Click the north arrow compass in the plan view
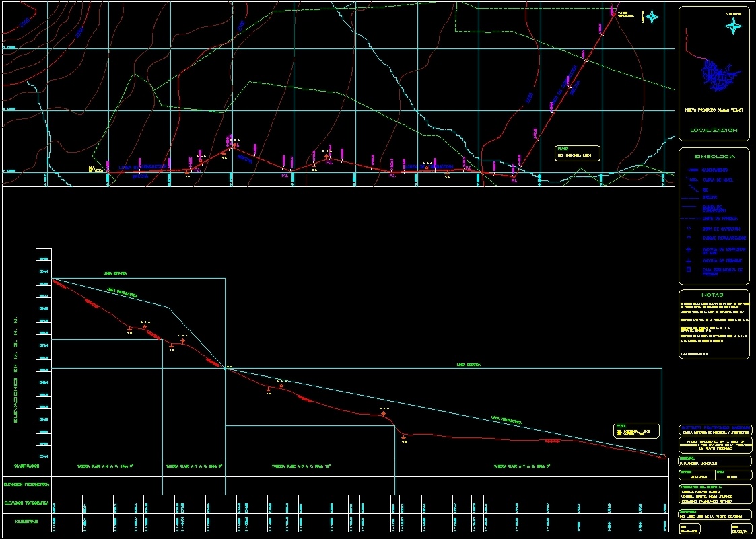The width and height of the screenshot is (756, 539). click(652, 17)
